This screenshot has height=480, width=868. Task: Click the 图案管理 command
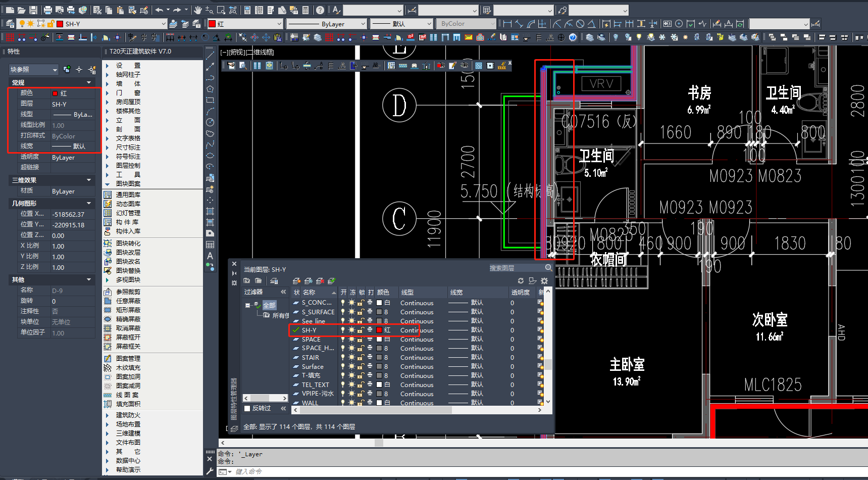(128, 358)
